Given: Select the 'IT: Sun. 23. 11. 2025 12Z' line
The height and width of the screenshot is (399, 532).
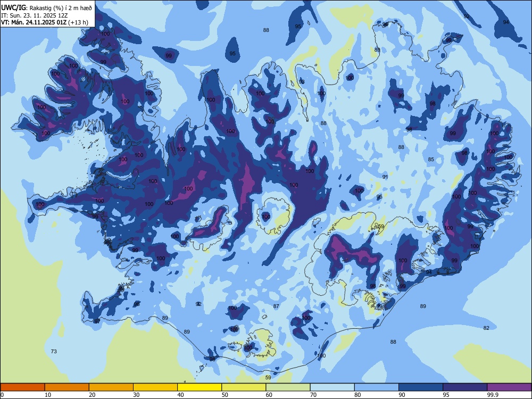Looking at the screenshot, I should pyautogui.click(x=34, y=15).
